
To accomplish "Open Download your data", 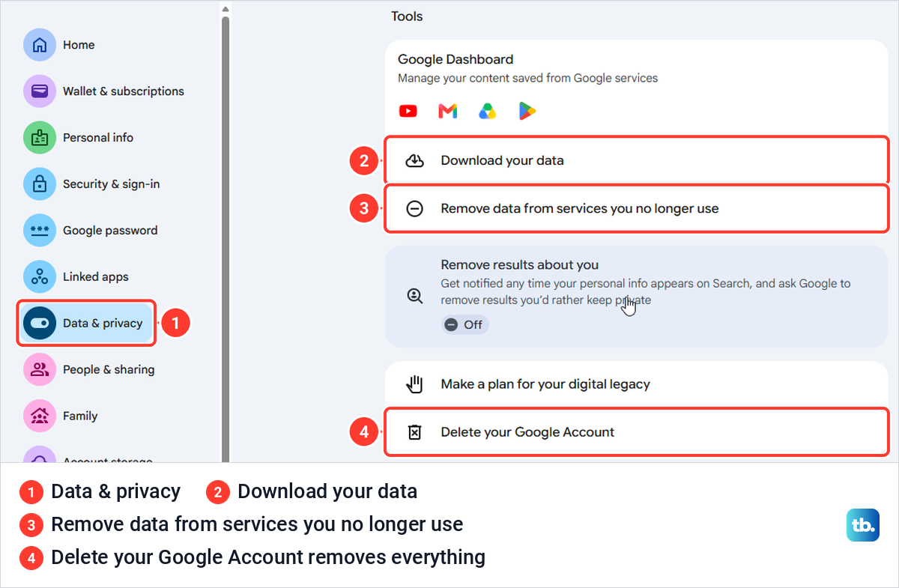I will (x=636, y=160).
